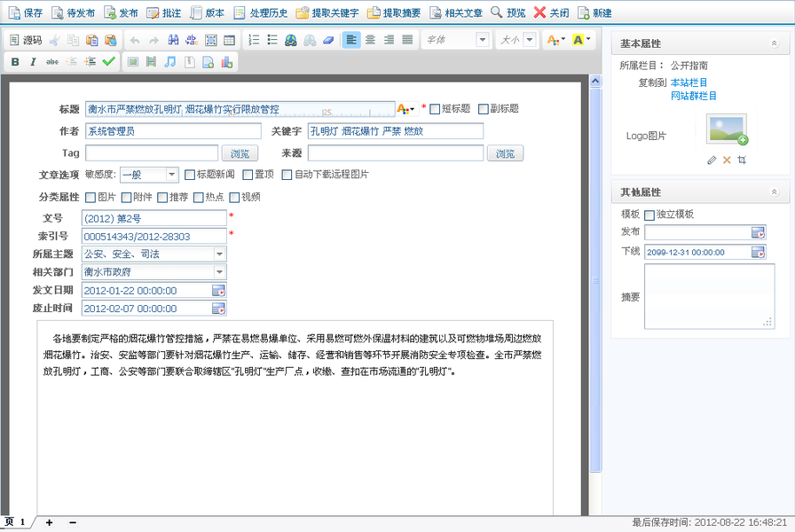Toggle bold formatting in the editor

[14, 61]
